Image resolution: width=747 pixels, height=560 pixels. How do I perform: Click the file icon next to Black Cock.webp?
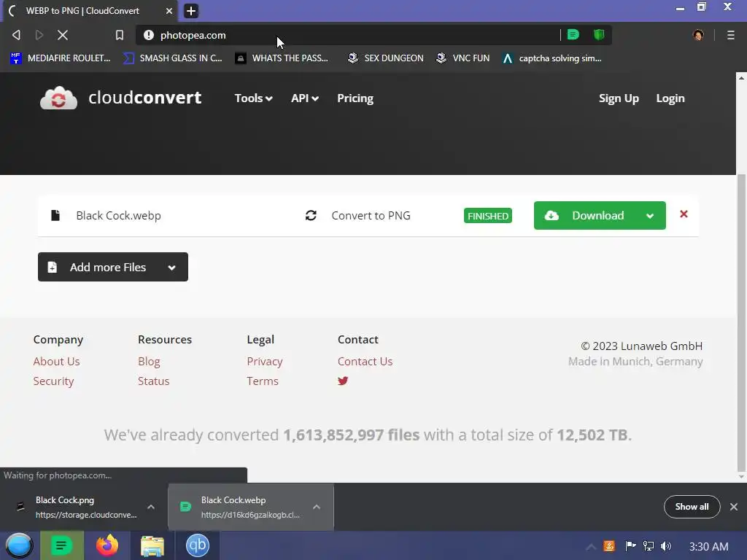click(x=55, y=215)
